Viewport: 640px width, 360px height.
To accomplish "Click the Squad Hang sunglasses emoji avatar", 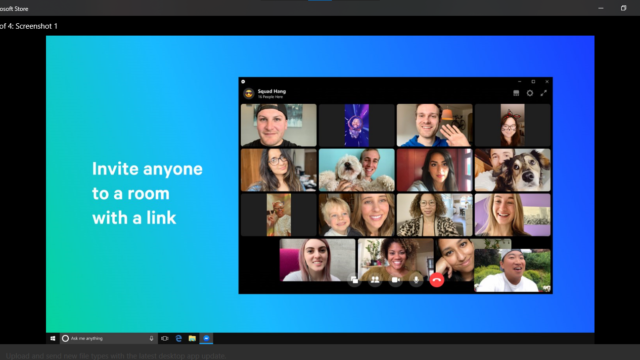I will 249,93.
